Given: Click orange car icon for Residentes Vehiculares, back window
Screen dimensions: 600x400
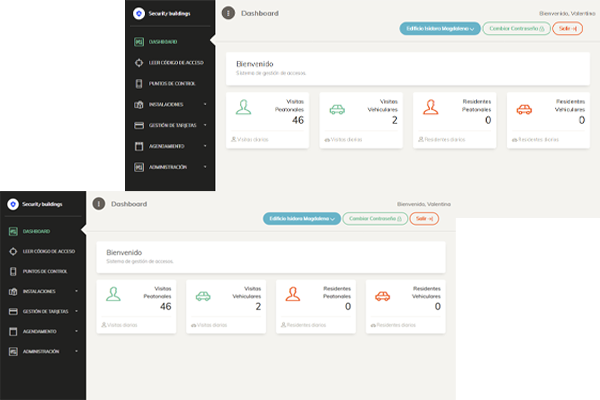Looking at the screenshot, I should (x=525, y=109).
